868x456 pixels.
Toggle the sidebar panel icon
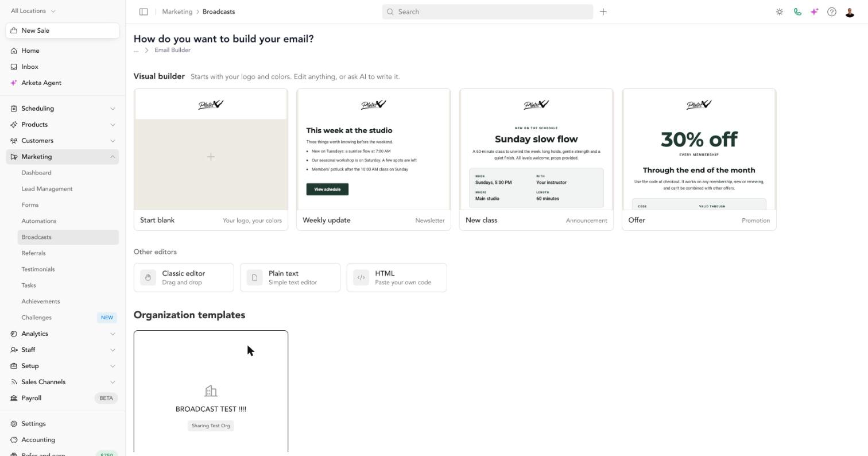[x=144, y=11]
